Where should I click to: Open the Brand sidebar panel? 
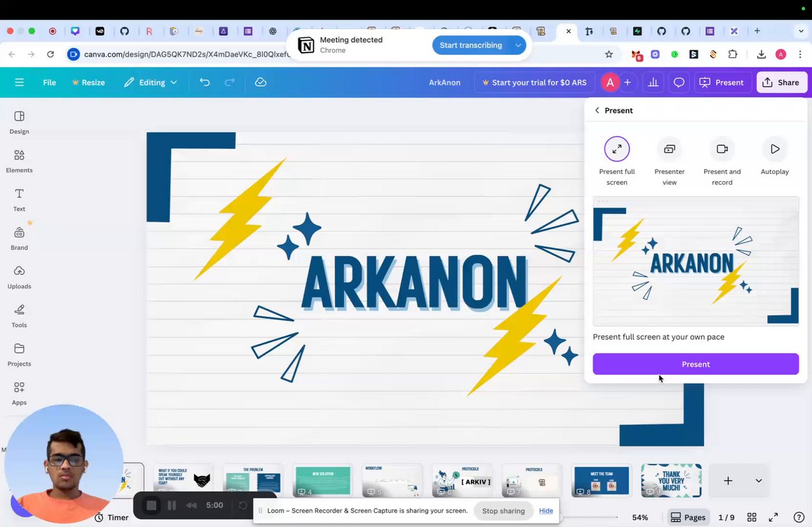pyautogui.click(x=19, y=239)
